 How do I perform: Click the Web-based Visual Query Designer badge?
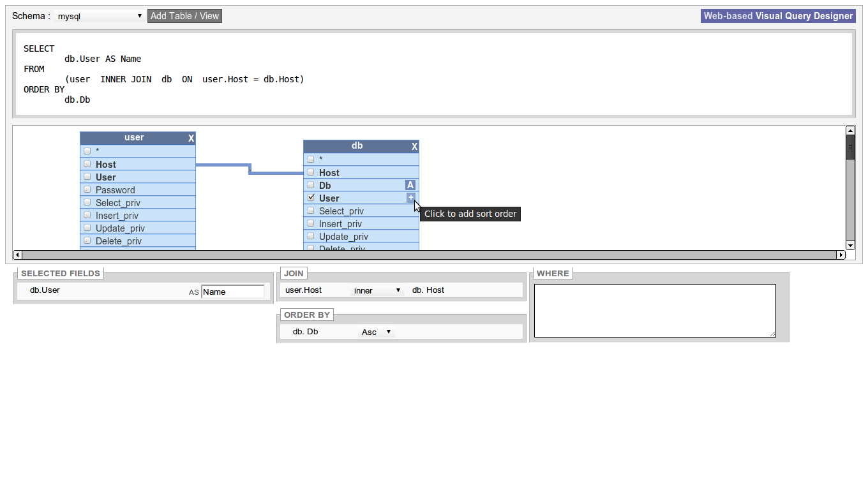[777, 15]
